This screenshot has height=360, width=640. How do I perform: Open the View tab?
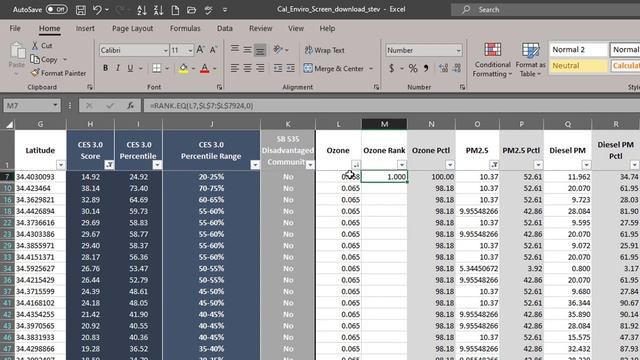point(296,28)
